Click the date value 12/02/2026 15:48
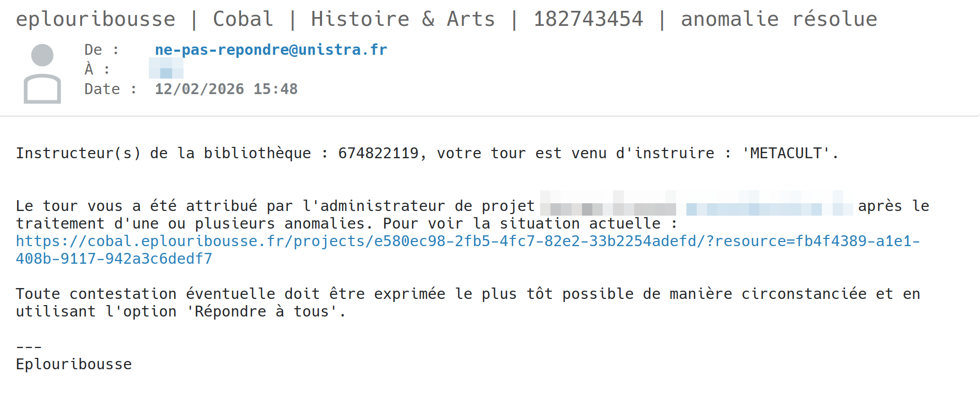The height and width of the screenshot is (407, 980). pos(226,89)
